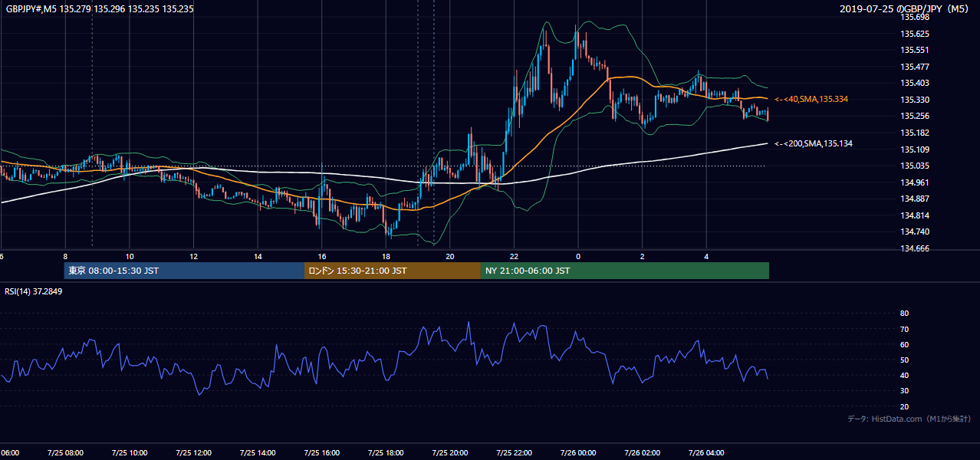The height and width of the screenshot is (460, 980).
Task: Click hour tick 10 under the price chart
Action: (x=130, y=257)
